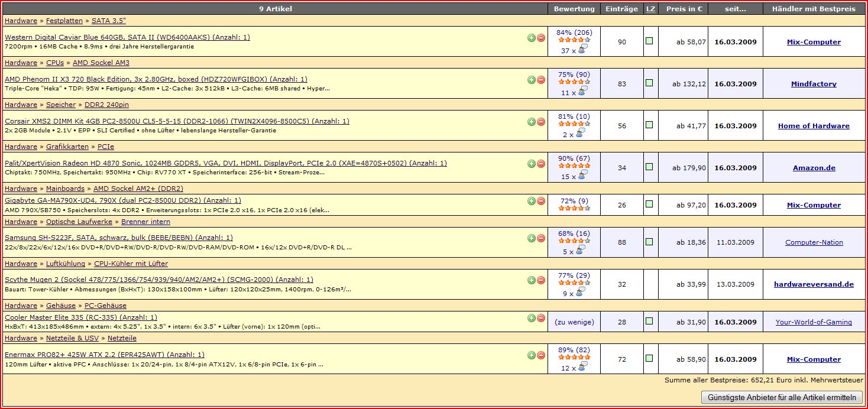This screenshot has width=868, height=409.
Task: Tick LZ checkbox for Palit Radeon HD 4870
Action: [649, 167]
